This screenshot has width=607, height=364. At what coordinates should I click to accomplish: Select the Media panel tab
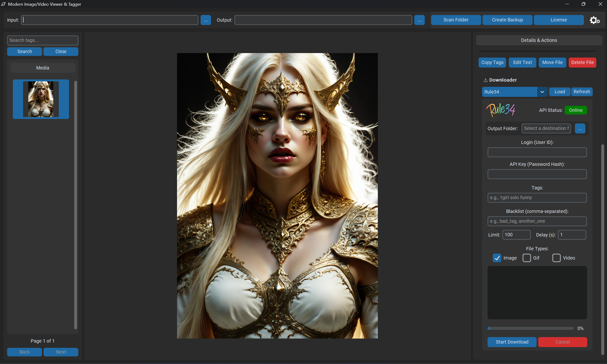click(43, 68)
